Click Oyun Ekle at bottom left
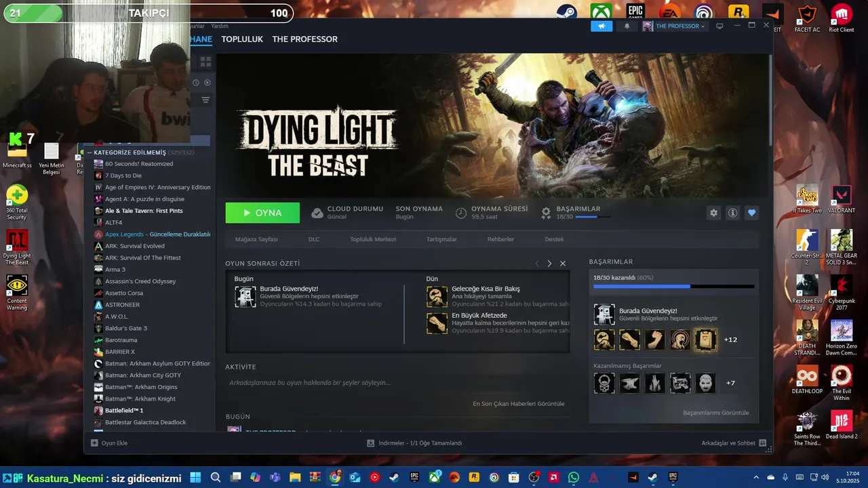This screenshot has height=488, width=868. coord(109,443)
